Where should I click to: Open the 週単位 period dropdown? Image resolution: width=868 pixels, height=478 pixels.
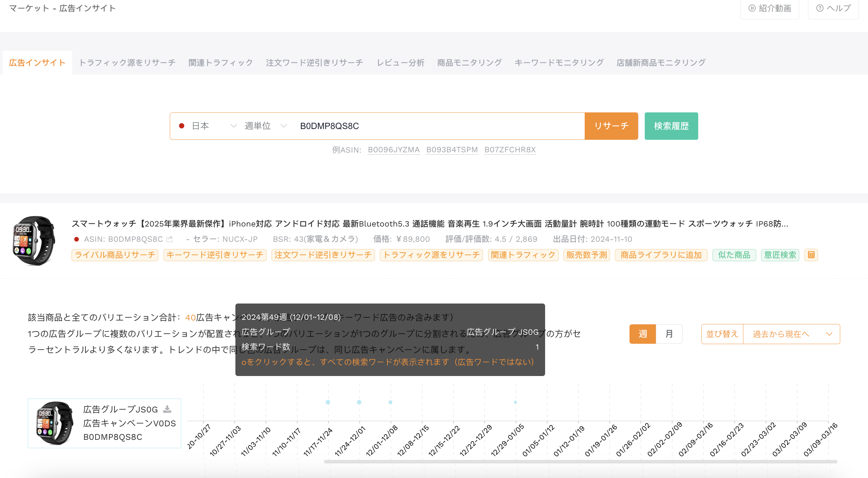tap(266, 126)
